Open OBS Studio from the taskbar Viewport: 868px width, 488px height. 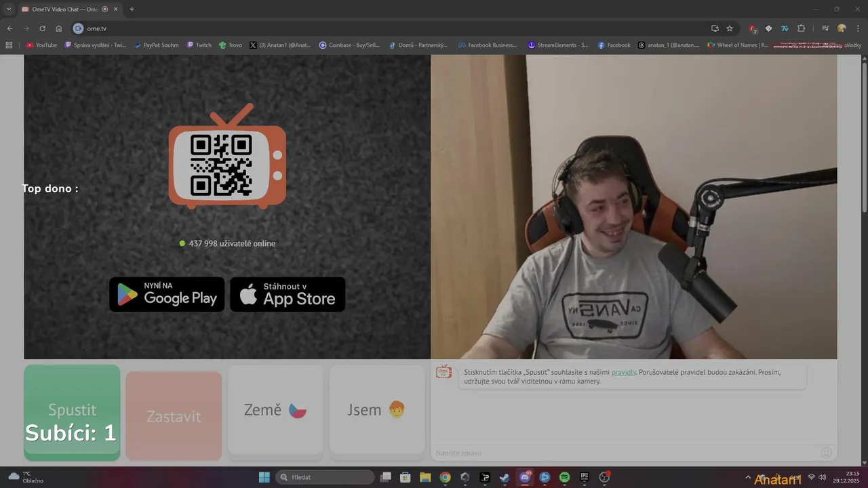pyautogui.click(x=604, y=477)
